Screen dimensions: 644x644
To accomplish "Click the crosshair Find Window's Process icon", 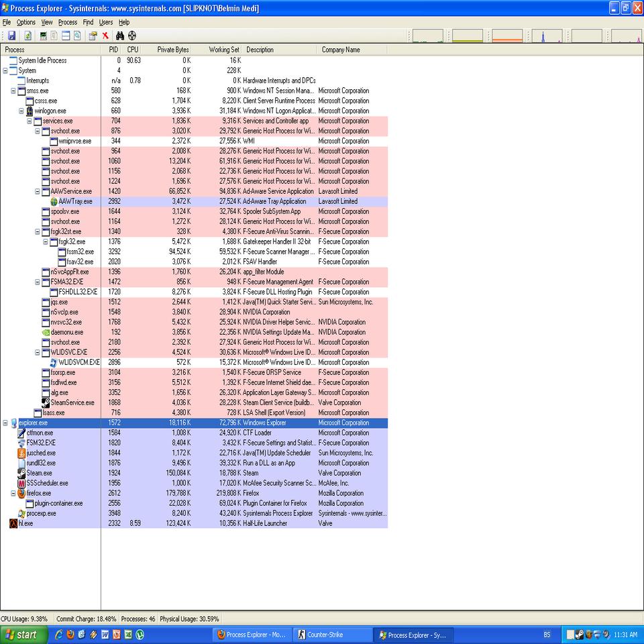I will (132, 36).
